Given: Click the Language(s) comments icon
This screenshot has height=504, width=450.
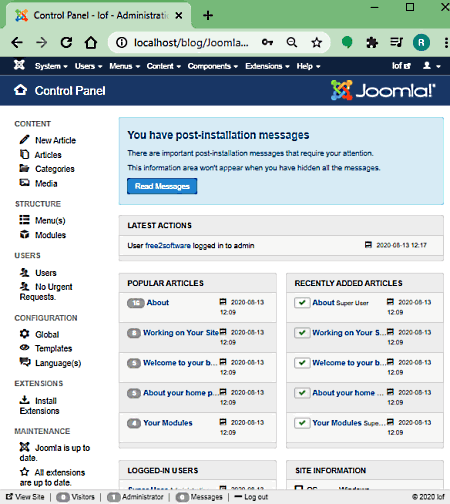Looking at the screenshot, I should 25,362.
